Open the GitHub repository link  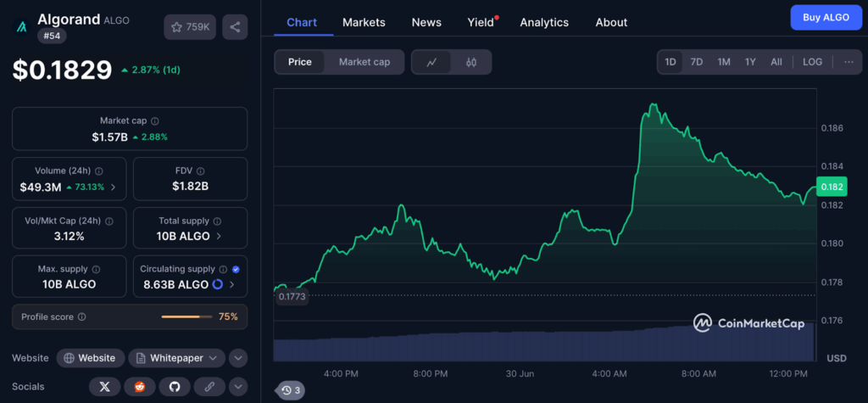click(x=175, y=387)
